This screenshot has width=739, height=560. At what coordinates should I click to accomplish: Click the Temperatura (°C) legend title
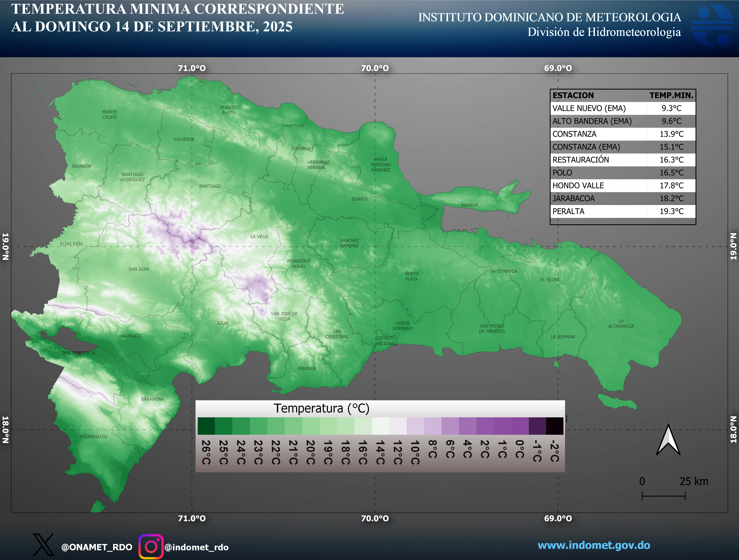321,409
